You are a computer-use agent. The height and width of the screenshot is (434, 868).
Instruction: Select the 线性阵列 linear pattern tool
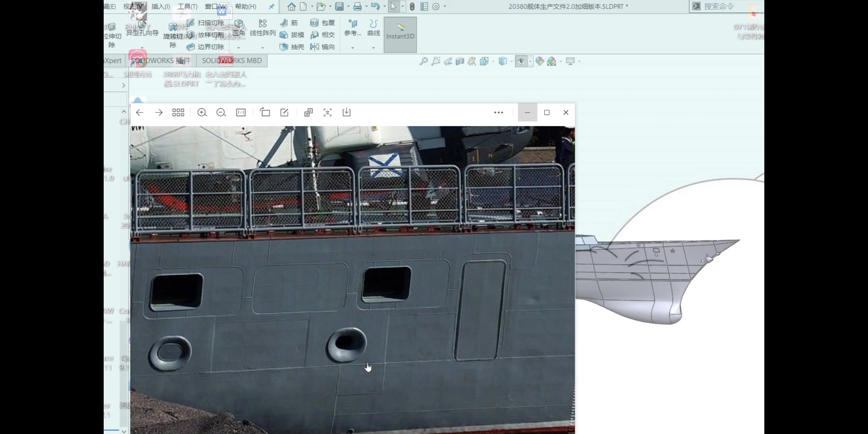pos(263,28)
